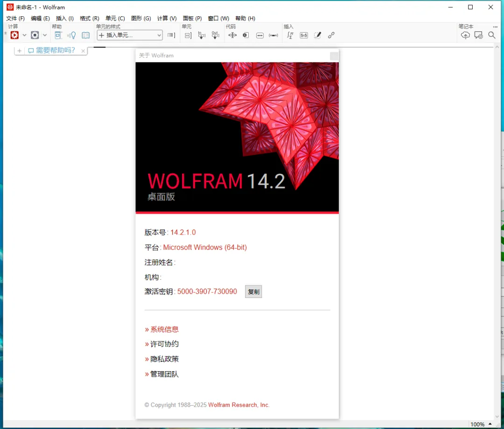Open the 100% zoom level control
504x429 pixels.
point(477,424)
